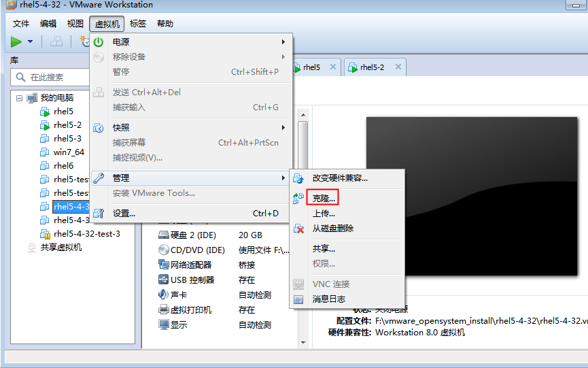Click the running VM icon beside rhel5-2 in tree
Image resolution: width=588 pixels, height=368 pixels.
coord(45,125)
